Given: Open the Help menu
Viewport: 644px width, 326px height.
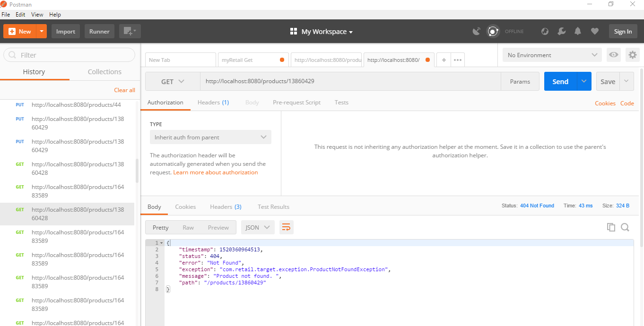Looking at the screenshot, I should (55, 15).
